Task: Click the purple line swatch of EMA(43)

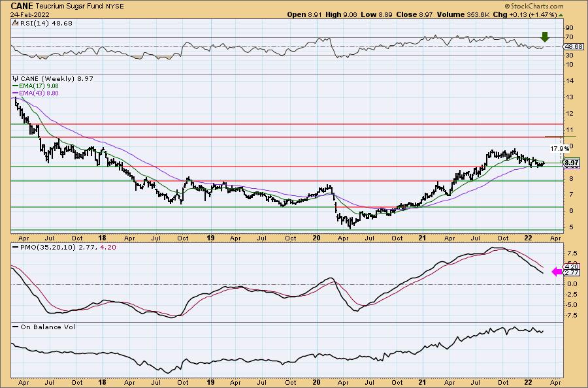Action: (16, 93)
